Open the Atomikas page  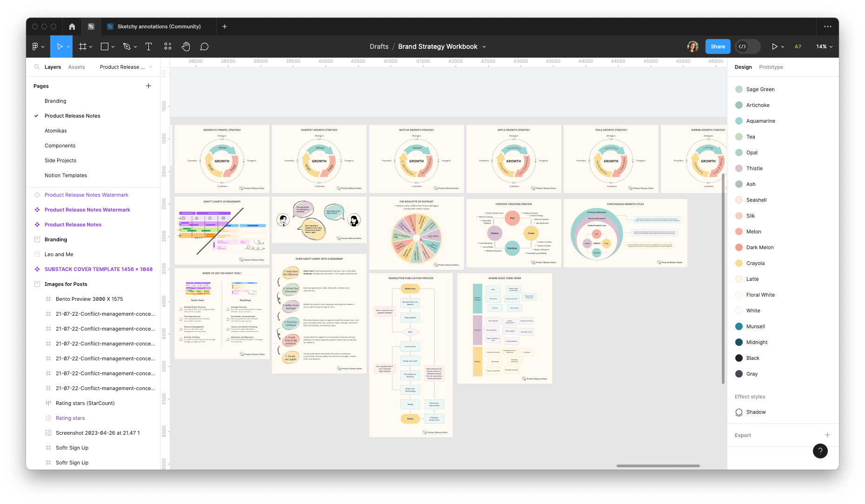(x=56, y=131)
